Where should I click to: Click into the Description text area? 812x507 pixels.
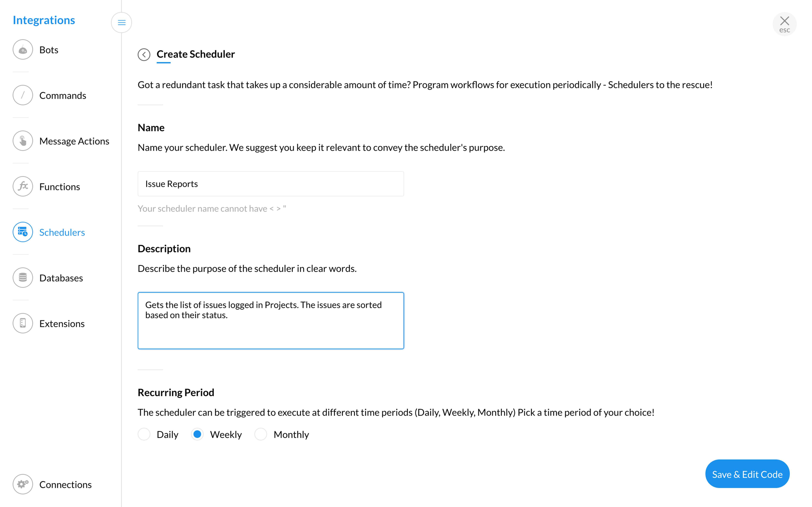270,321
